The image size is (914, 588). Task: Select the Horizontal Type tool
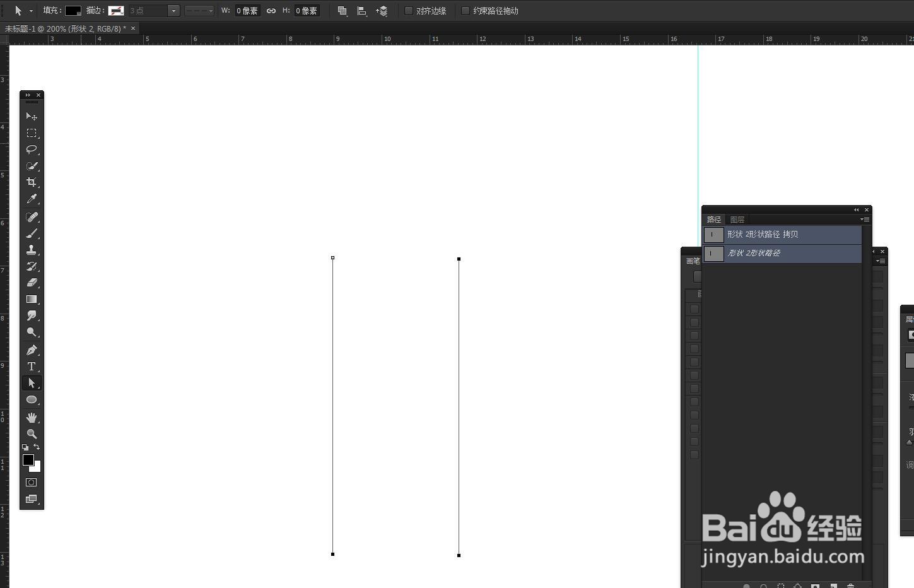32,367
